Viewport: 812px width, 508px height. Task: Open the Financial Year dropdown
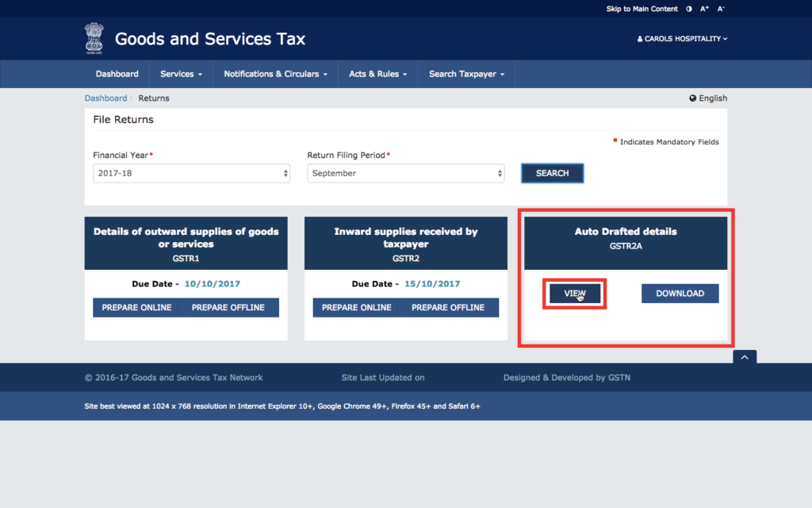tap(191, 172)
